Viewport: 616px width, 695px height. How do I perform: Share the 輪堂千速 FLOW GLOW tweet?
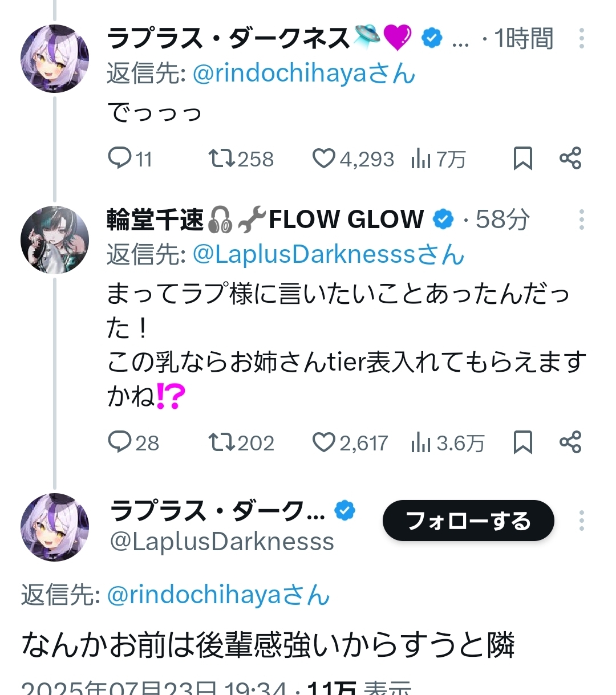pos(570,442)
